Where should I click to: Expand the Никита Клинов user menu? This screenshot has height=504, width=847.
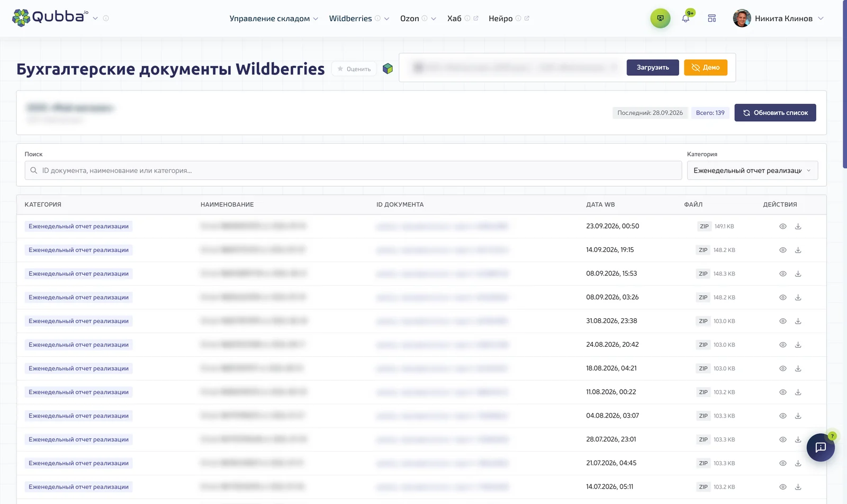coord(778,19)
